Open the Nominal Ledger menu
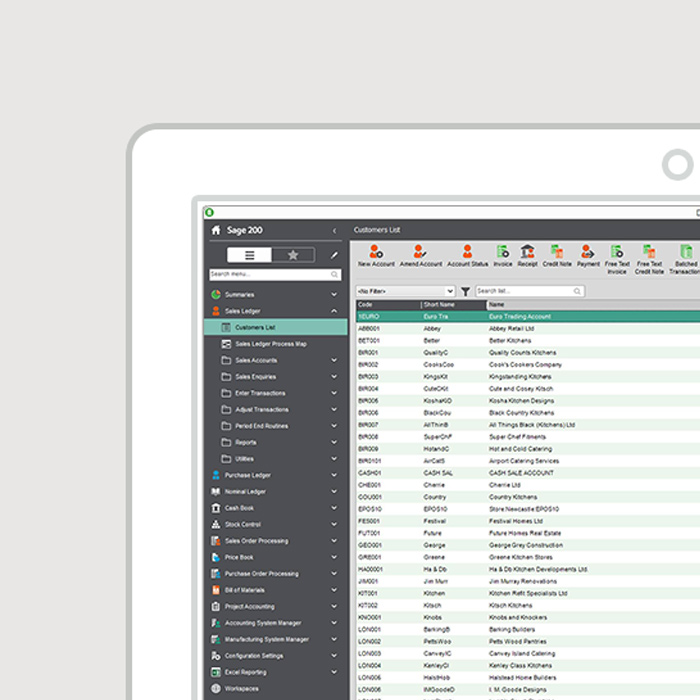700x700 pixels. tap(275, 492)
